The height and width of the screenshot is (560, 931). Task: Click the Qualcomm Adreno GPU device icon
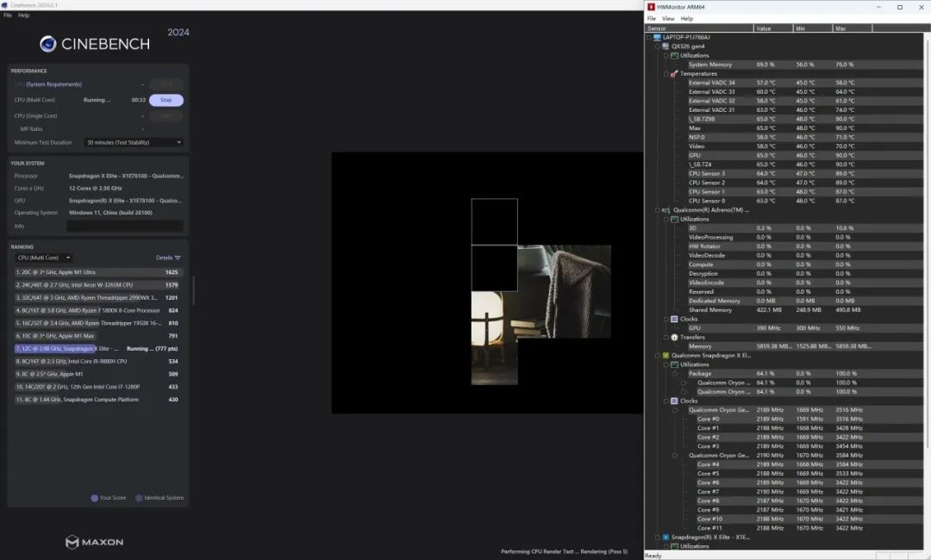point(665,209)
